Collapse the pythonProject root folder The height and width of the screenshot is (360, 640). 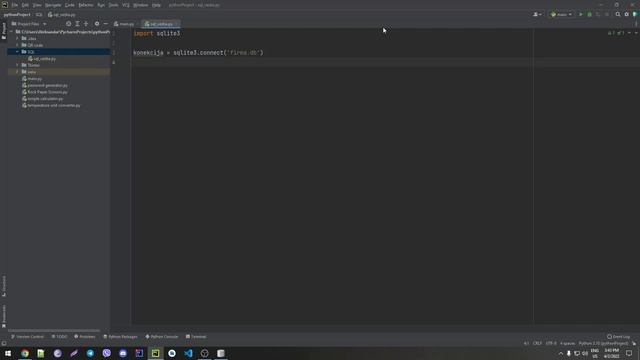11,32
